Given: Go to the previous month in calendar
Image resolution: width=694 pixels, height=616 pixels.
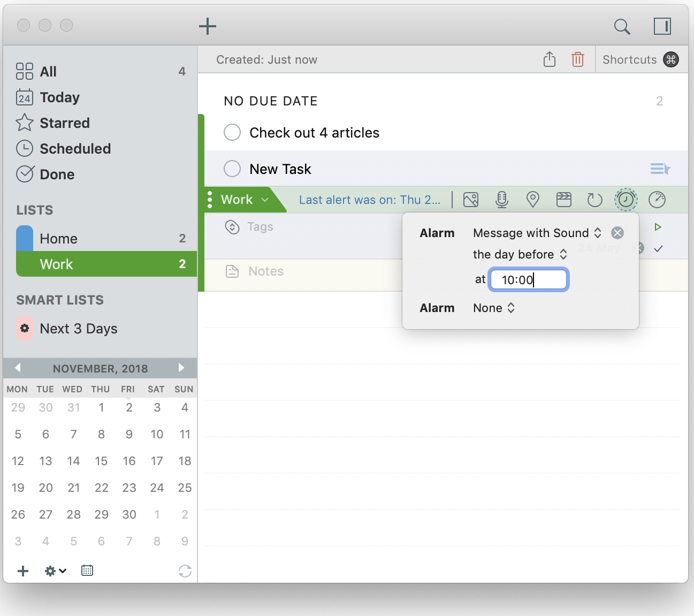Looking at the screenshot, I should coord(18,368).
